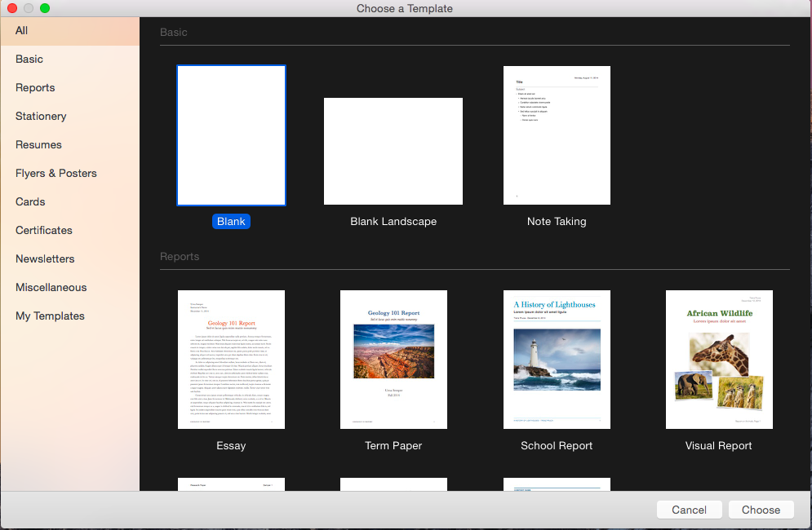Open My Templates in sidebar
Viewport: 812px width, 530px height.
tap(50, 316)
